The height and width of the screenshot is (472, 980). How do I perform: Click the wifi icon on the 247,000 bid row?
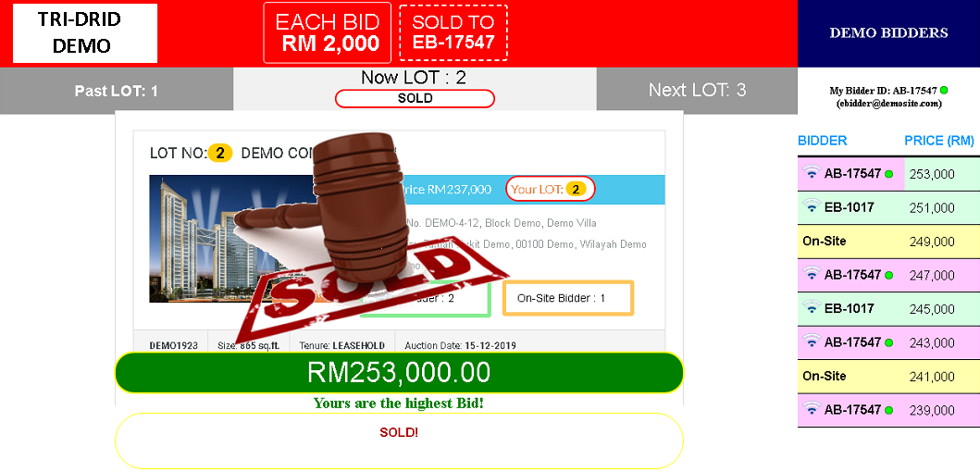point(812,274)
